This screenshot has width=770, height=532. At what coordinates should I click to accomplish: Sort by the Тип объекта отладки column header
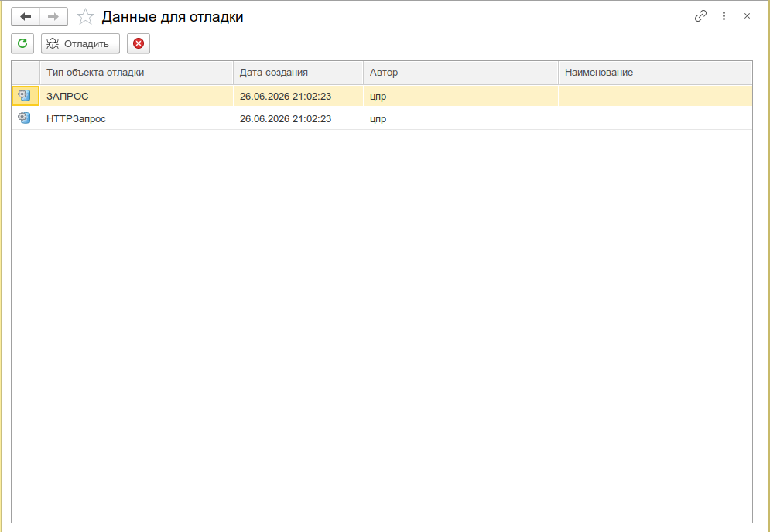136,73
